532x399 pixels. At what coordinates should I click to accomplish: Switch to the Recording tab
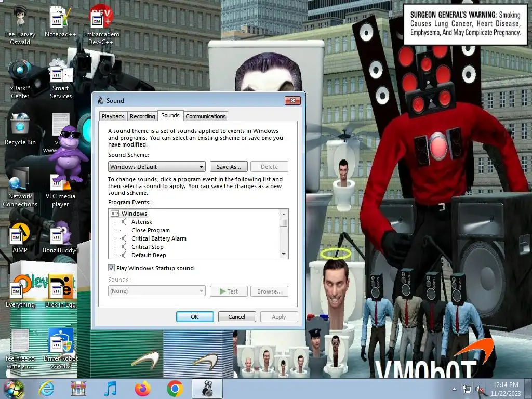coord(142,116)
